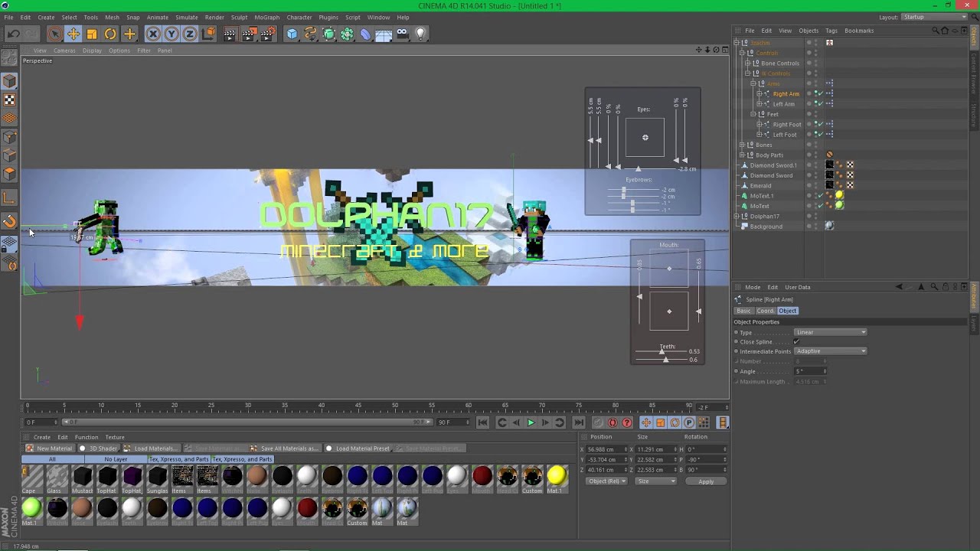Image resolution: width=980 pixels, height=551 pixels.
Task: Click Save All Materials as button
Action: (284, 448)
